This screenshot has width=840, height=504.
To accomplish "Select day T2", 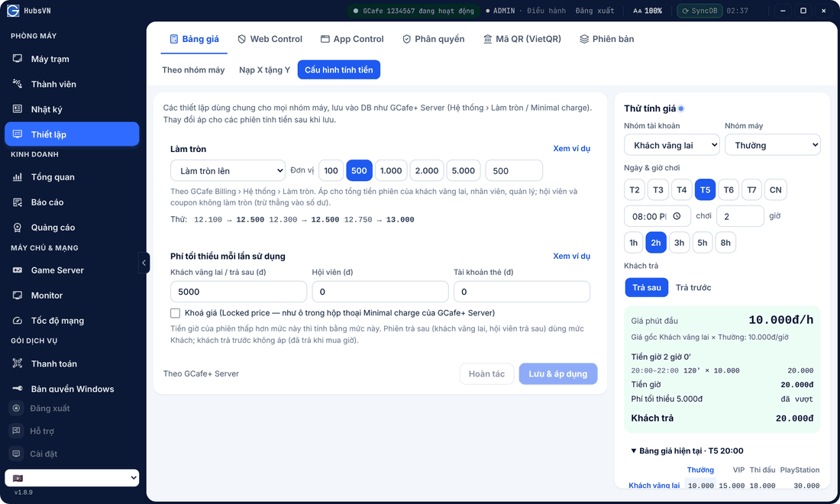I will pos(635,190).
